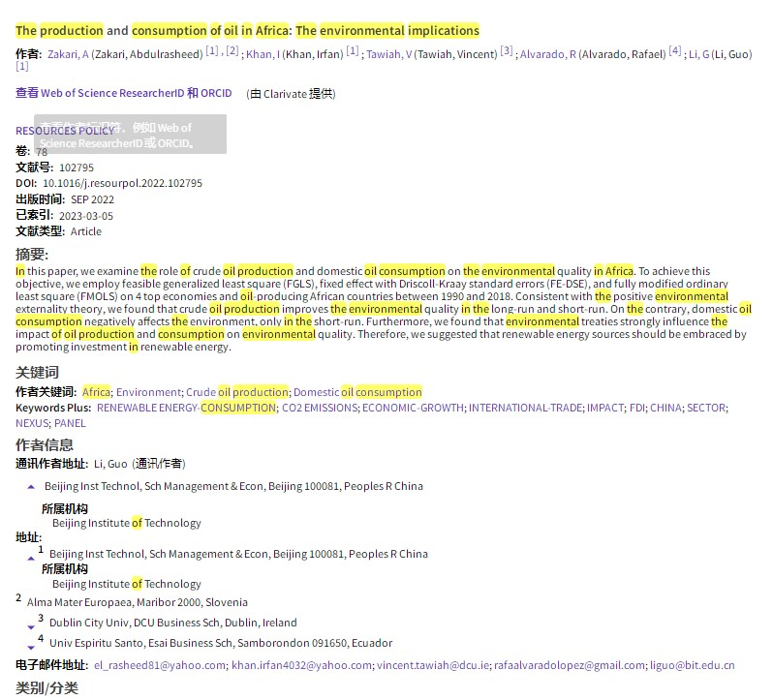
Task: Select the ECONOMIC-GROWTH keyword link
Action: pyautogui.click(x=413, y=408)
